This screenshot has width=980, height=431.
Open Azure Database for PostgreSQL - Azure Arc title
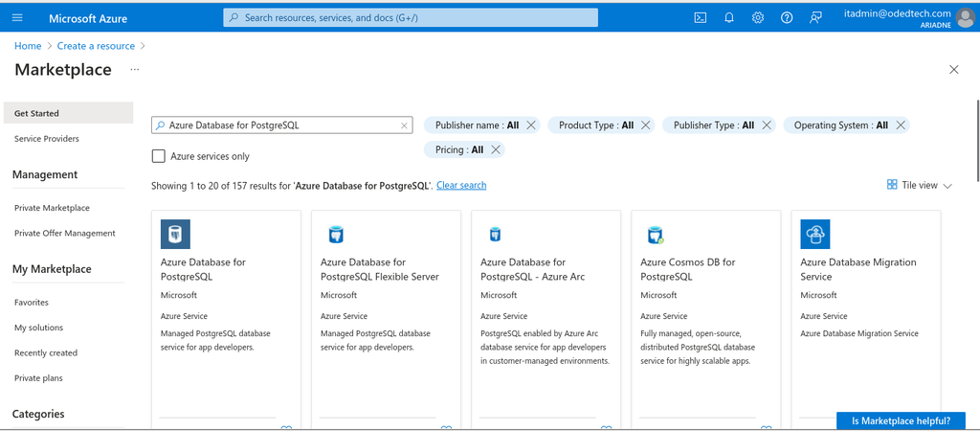532,269
